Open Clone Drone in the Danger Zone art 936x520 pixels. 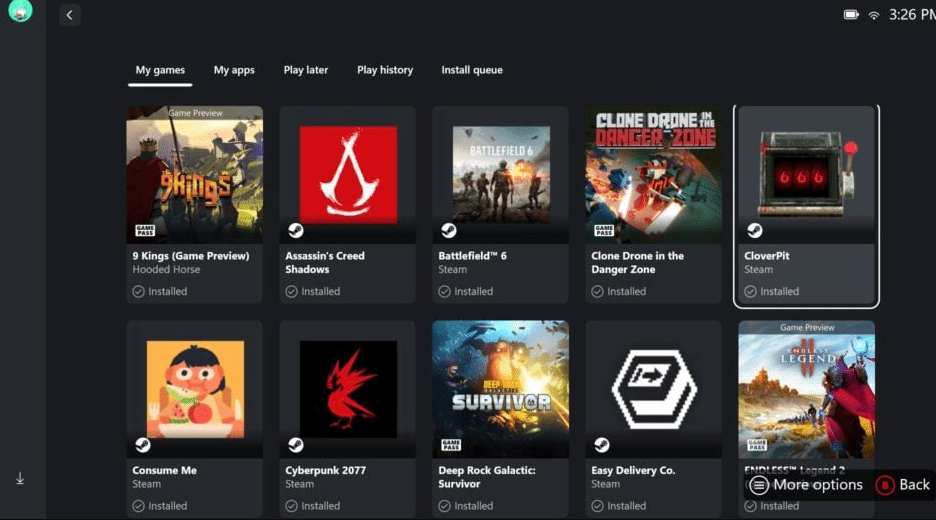coord(654,174)
